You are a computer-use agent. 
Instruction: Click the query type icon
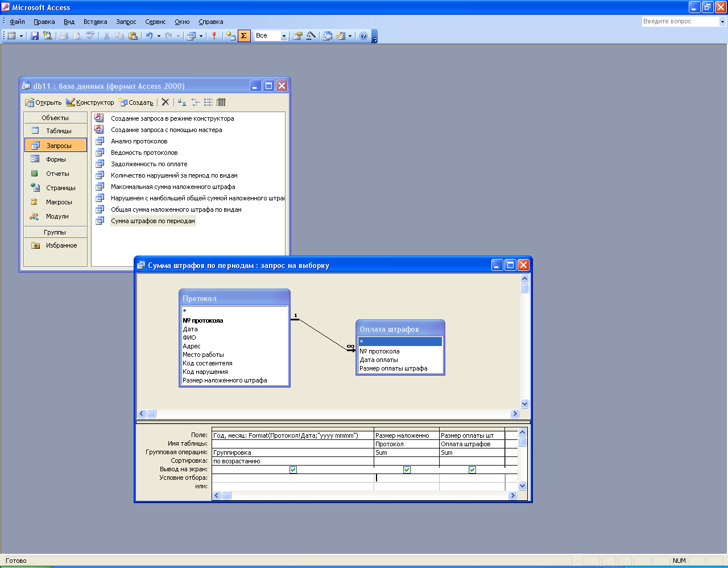(191, 36)
